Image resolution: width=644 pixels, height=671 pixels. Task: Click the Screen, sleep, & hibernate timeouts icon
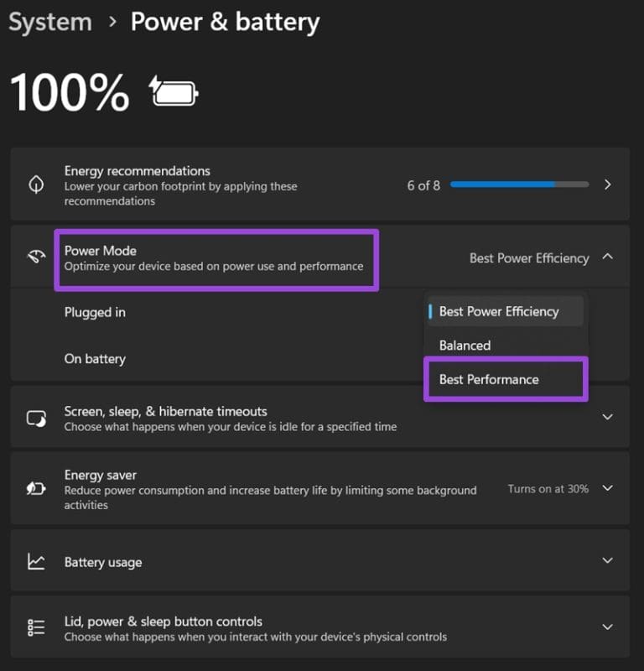point(35,417)
